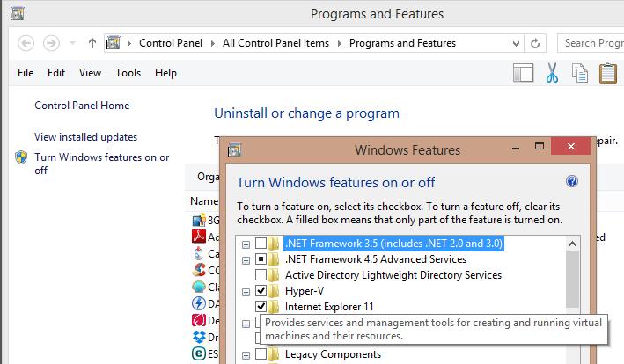Screen dimensions: 624x364
Task: Click the Search Programs box
Action: 591,43
